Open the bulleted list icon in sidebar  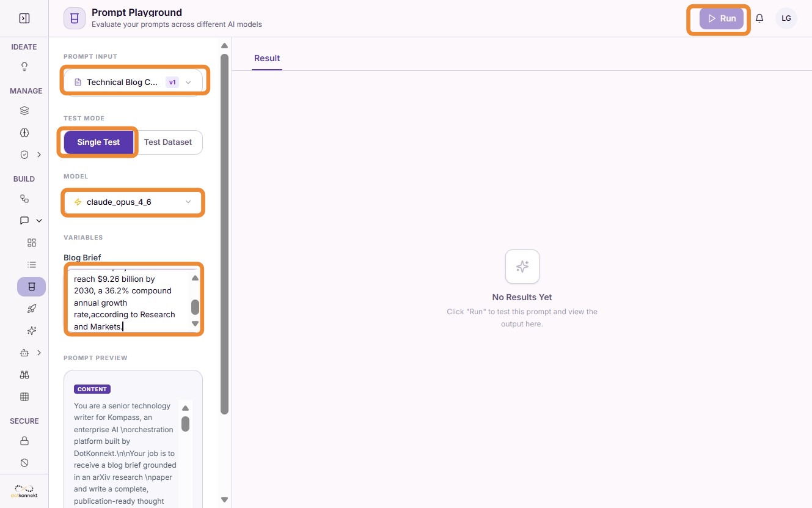coord(32,265)
